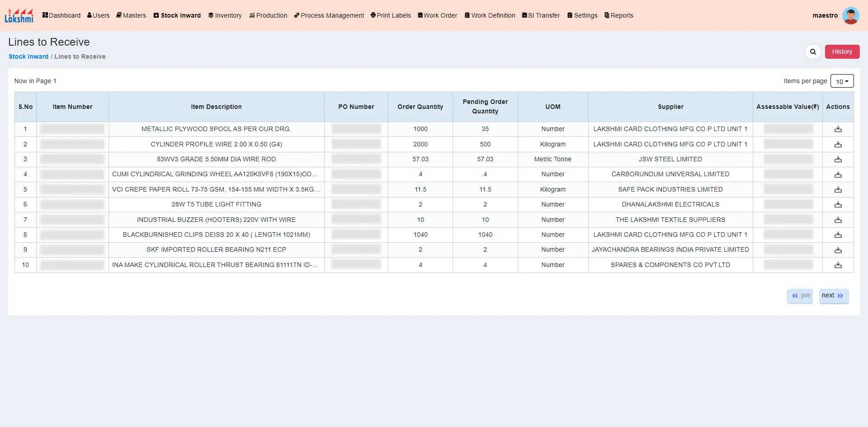Viewport: 868px width, 427px height.
Task: Open the Print Labels menu
Action: 391,15
